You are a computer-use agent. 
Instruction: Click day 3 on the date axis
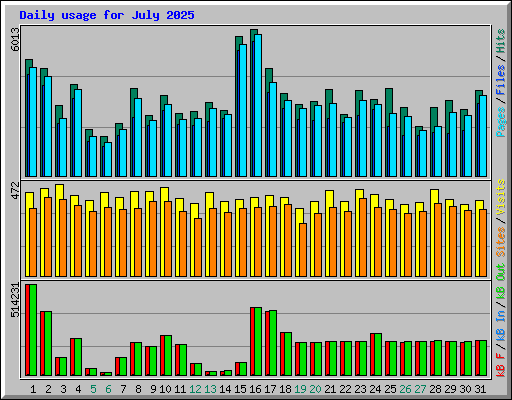[63, 389]
